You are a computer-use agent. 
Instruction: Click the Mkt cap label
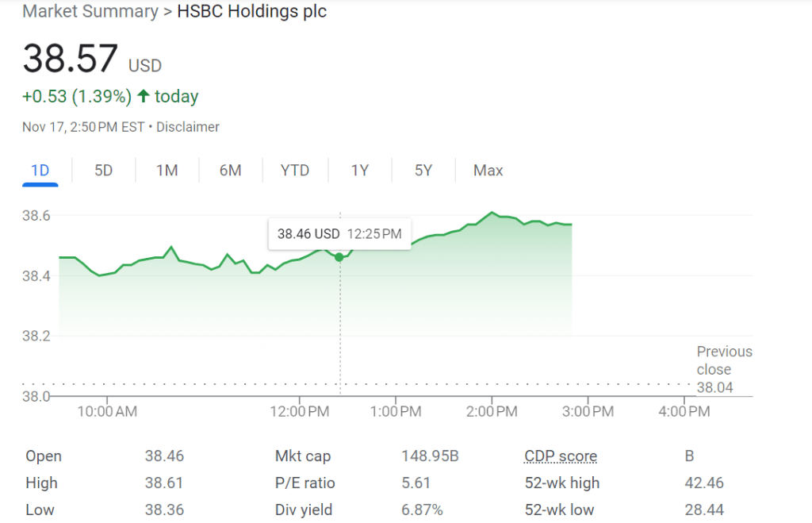tap(303, 456)
